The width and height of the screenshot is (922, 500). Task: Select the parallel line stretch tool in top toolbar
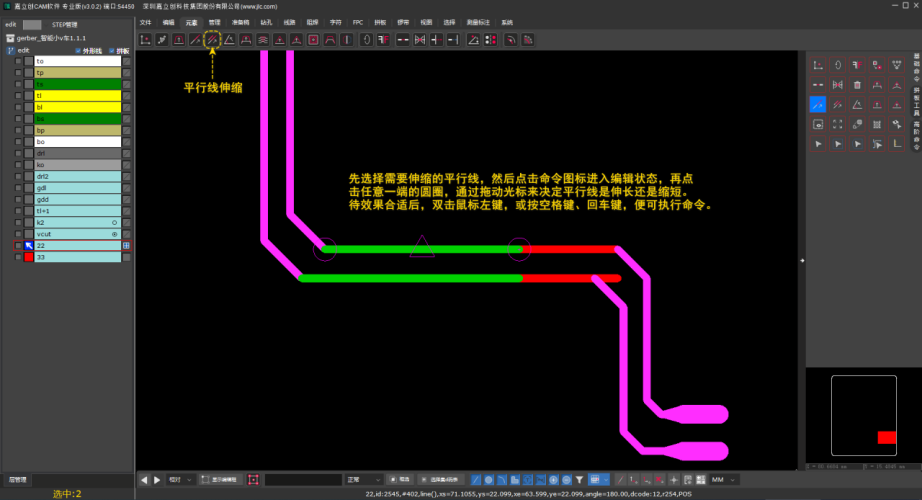pyautogui.click(x=212, y=40)
